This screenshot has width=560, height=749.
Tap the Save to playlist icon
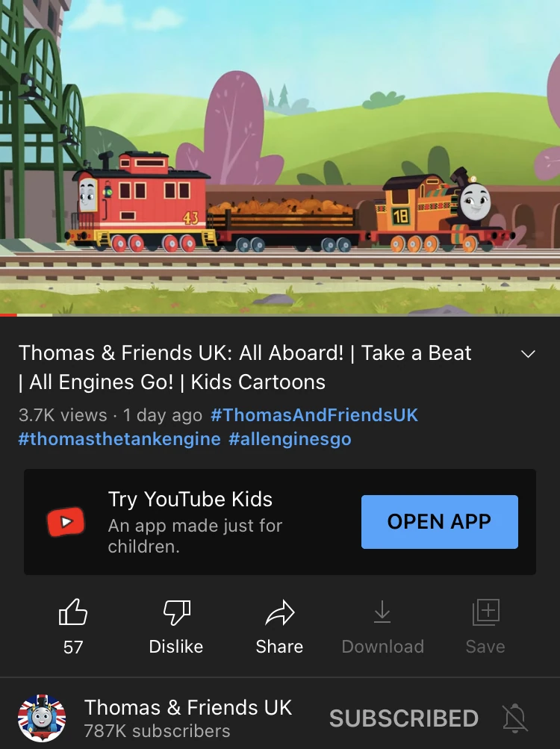485,612
